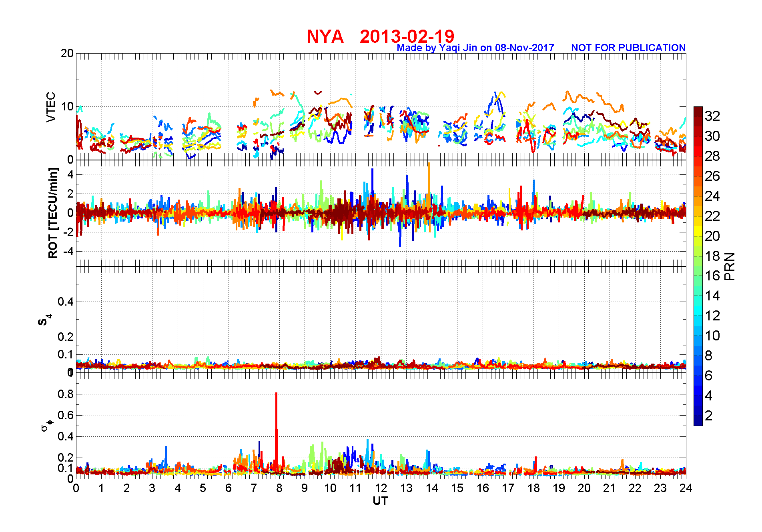This screenshot has height=532, width=762.
Task: Click the '20' tick on the VTEC axis
Action: (x=67, y=53)
